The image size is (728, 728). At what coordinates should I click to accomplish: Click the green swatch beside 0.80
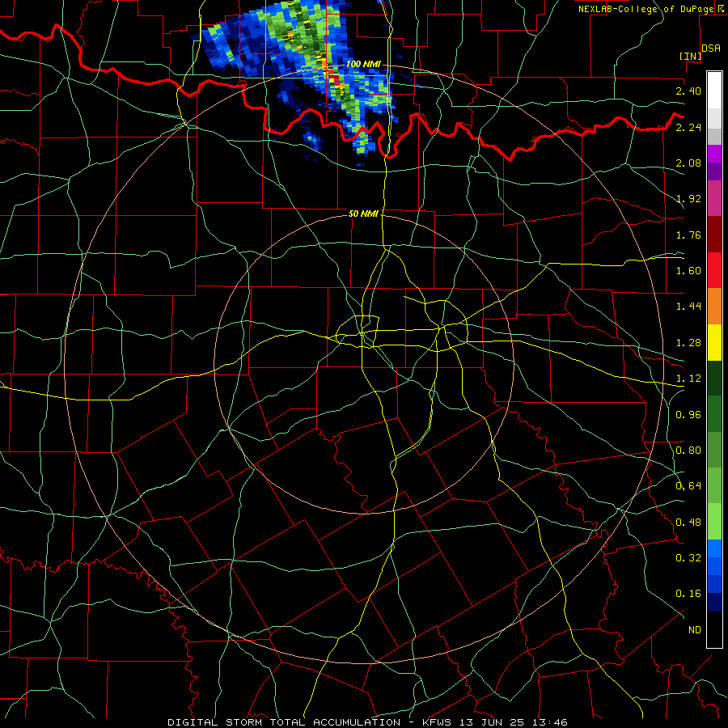pos(714,450)
